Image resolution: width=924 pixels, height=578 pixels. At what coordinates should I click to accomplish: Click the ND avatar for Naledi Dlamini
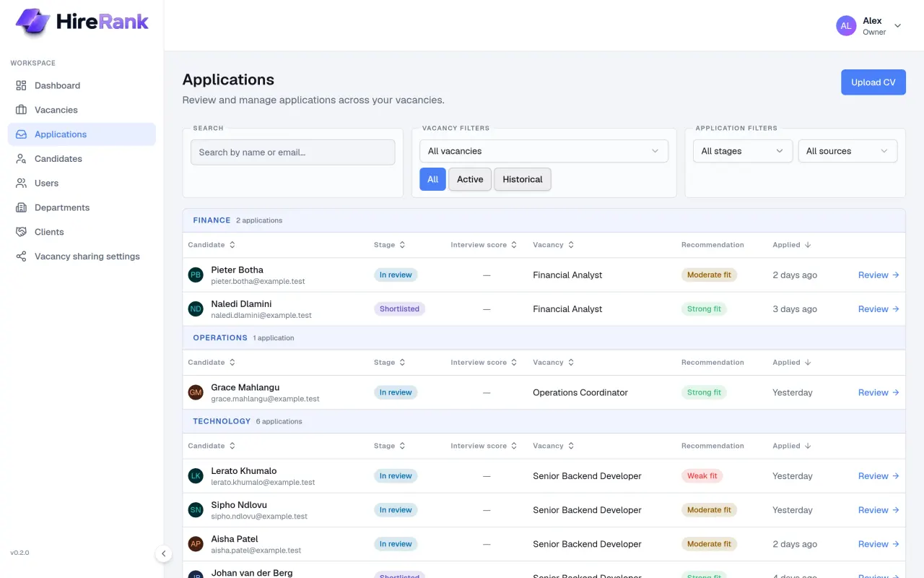click(196, 309)
